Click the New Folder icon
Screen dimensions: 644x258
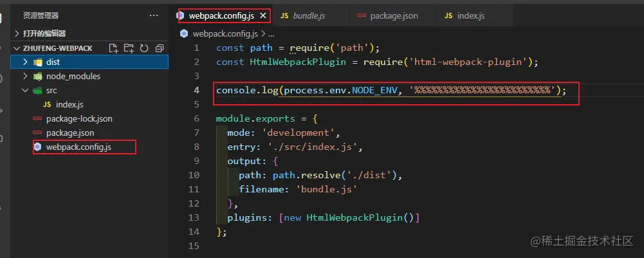click(129, 48)
